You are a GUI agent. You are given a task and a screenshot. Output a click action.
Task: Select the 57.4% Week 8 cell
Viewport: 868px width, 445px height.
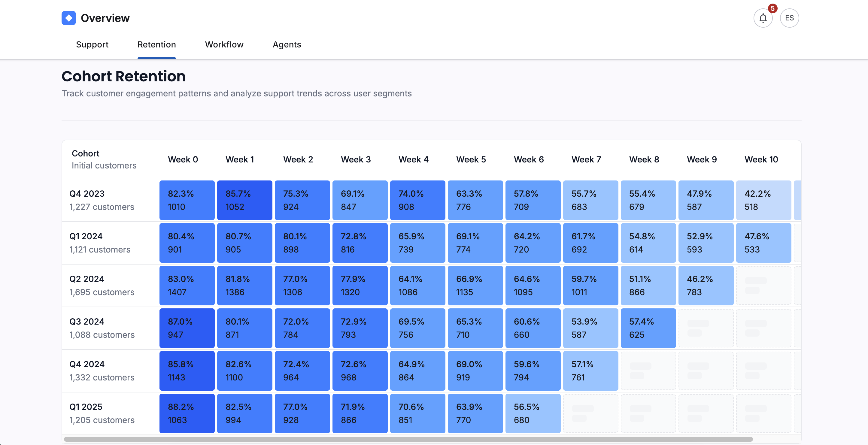648,328
